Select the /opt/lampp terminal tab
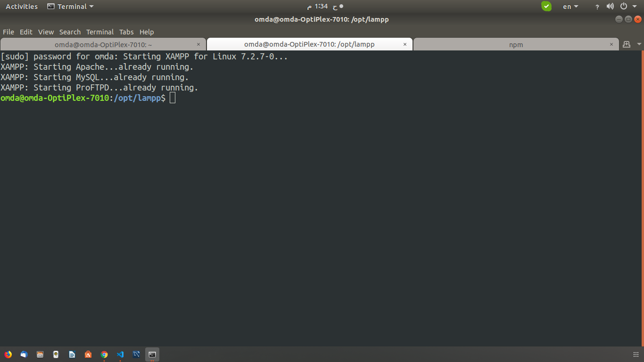 pos(309,44)
